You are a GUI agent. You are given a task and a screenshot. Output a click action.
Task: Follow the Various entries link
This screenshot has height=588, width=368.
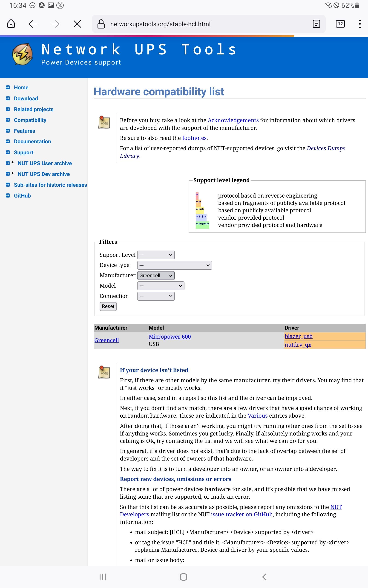pyautogui.click(x=258, y=416)
